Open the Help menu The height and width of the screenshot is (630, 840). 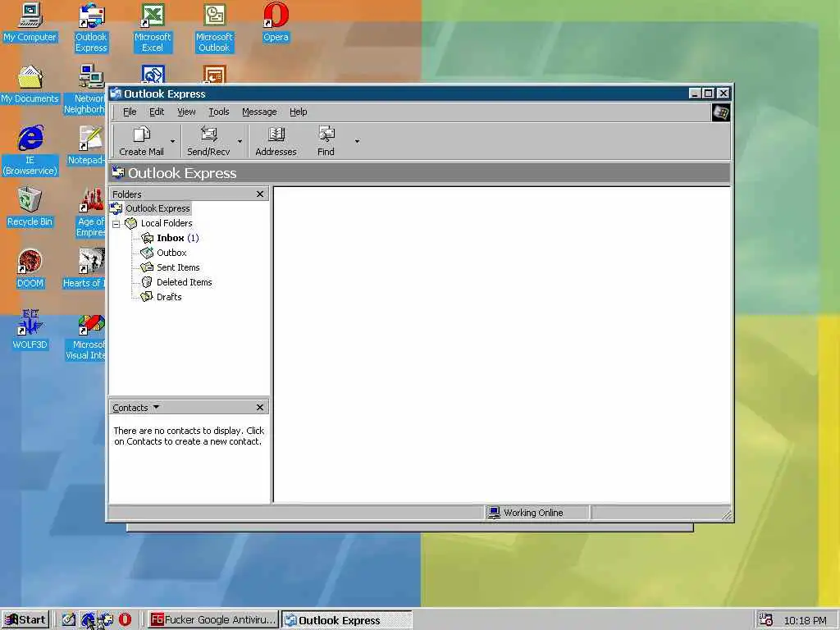299,112
